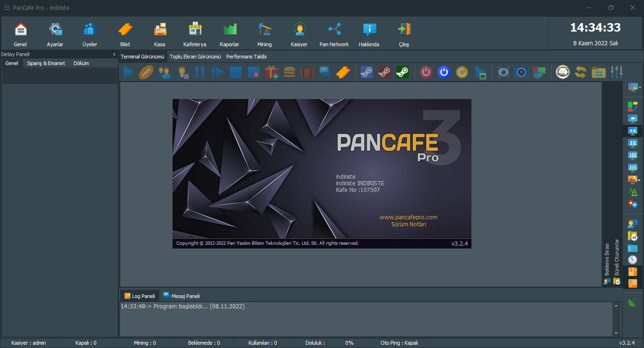Click the yellow restart icon
This screenshot has width=644, height=348.
462,72
